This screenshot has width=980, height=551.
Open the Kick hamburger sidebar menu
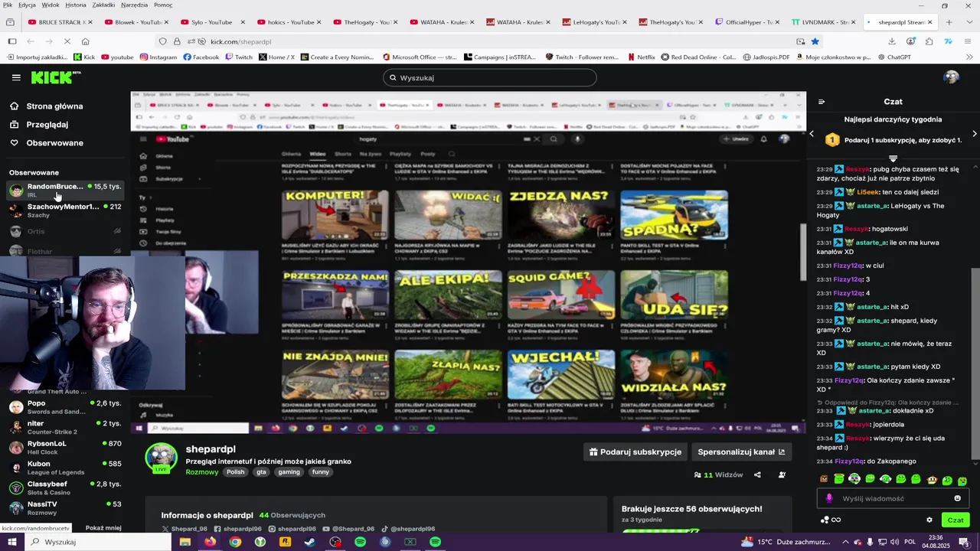[16, 77]
